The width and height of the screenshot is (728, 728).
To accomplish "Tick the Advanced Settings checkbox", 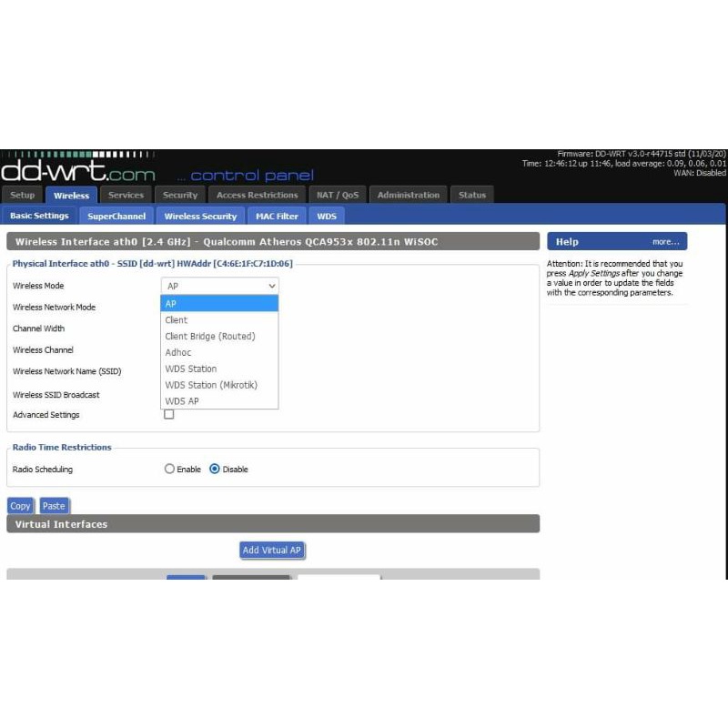I will pyautogui.click(x=169, y=414).
